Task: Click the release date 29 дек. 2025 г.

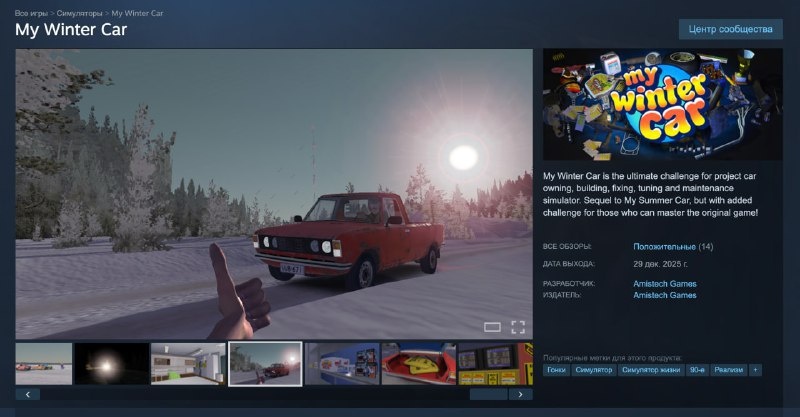Action: pos(660,264)
